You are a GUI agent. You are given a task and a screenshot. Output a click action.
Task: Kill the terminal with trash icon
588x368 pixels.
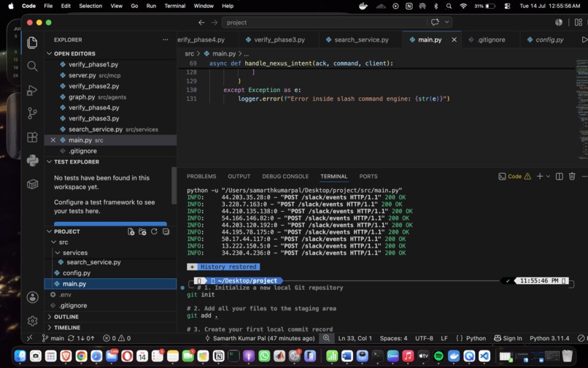pos(572,177)
